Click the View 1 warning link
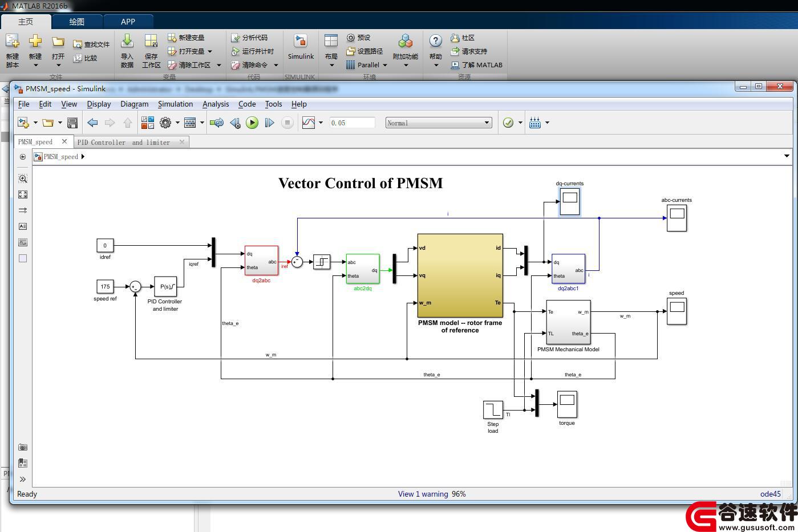Viewport: 798px width, 532px height. (423, 494)
